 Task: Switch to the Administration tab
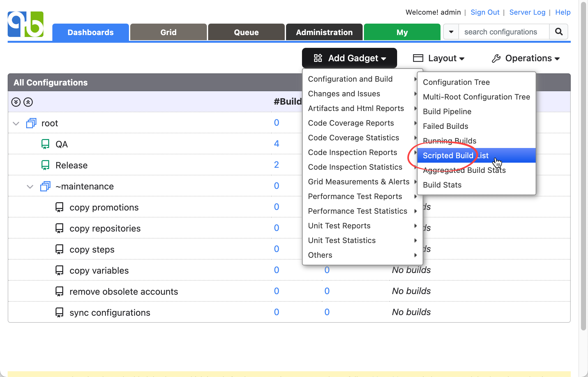324,32
